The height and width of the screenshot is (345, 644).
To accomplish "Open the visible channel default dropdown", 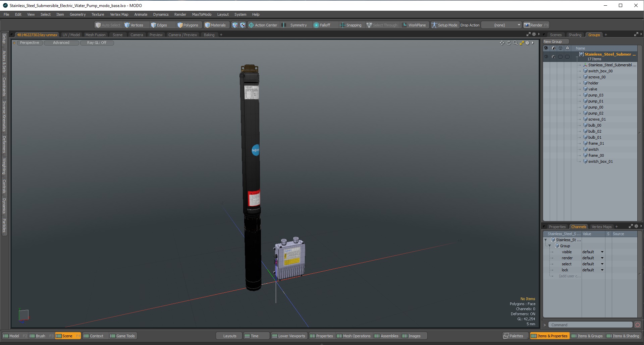I will pyautogui.click(x=593, y=252).
